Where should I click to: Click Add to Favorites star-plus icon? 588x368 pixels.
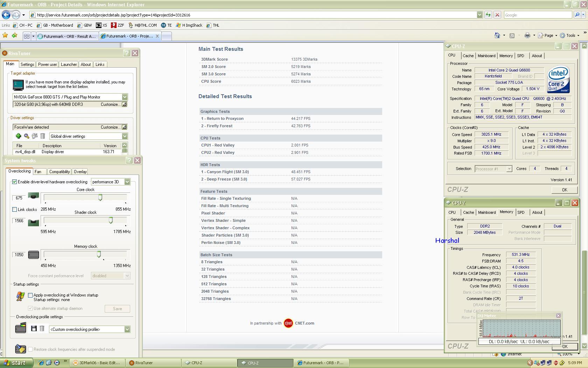[14, 35]
